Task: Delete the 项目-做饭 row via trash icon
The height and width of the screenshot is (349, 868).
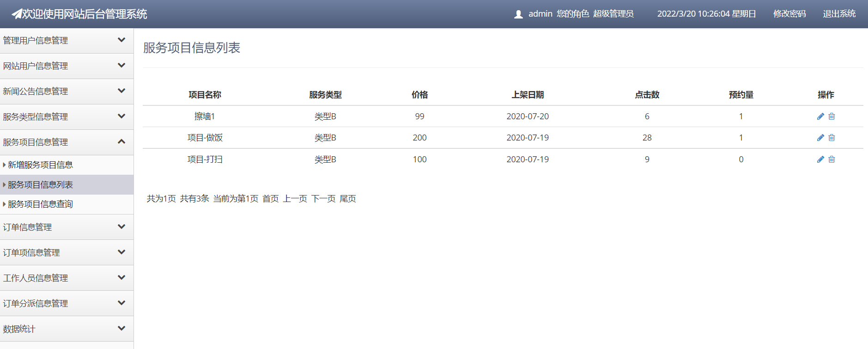Action: pos(832,138)
